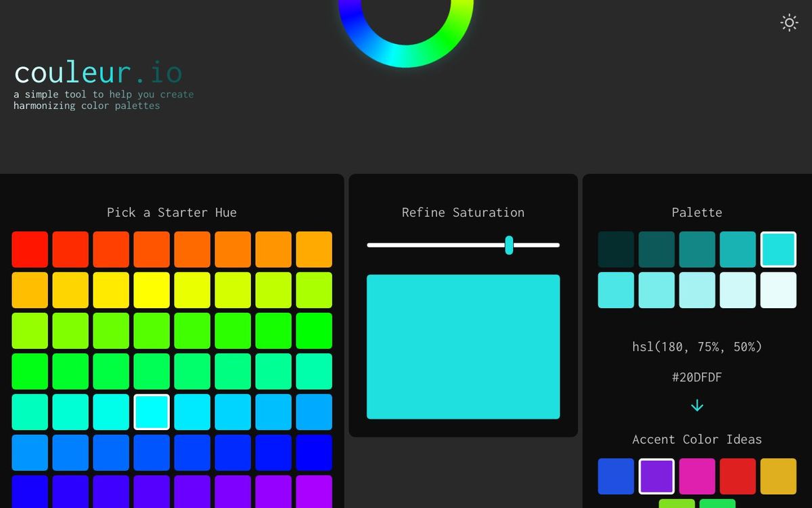
Task: Adjust the Refine Saturation slider handle
Action: 509,245
